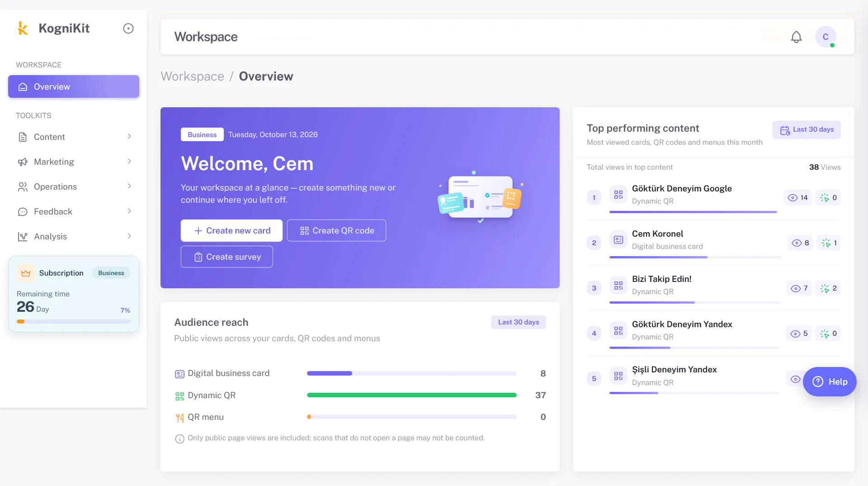Click the Business badge in Subscription card
The image size is (868, 486).
coord(111,273)
